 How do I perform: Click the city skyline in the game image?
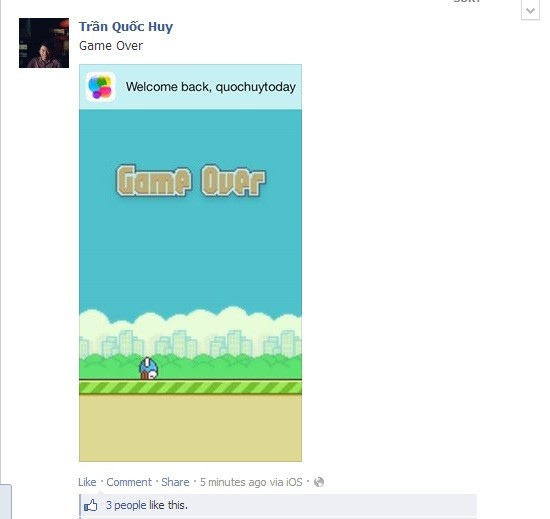(190, 344)
